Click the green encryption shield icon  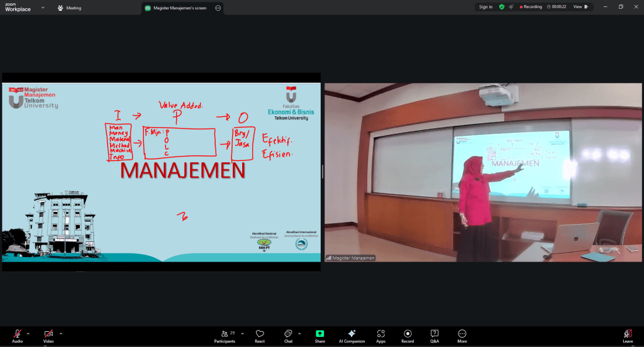[501, 7]
